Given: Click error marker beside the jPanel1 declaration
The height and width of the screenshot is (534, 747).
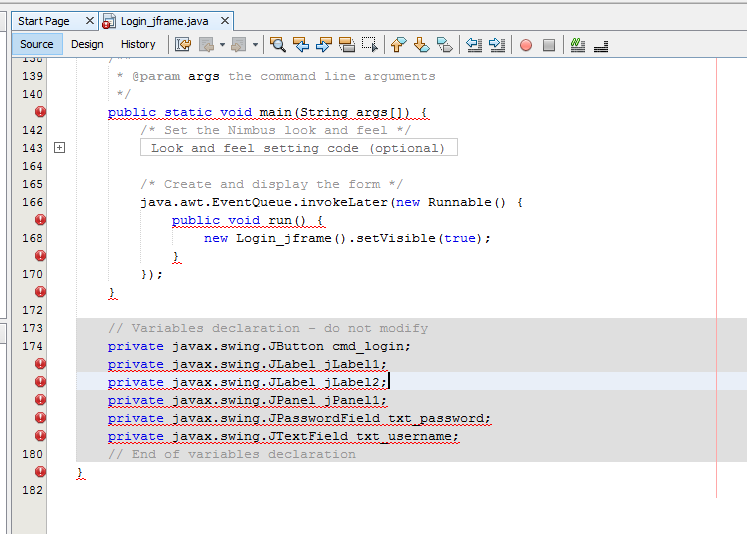Looking at the screenshot, I should [x=40, y=400].
